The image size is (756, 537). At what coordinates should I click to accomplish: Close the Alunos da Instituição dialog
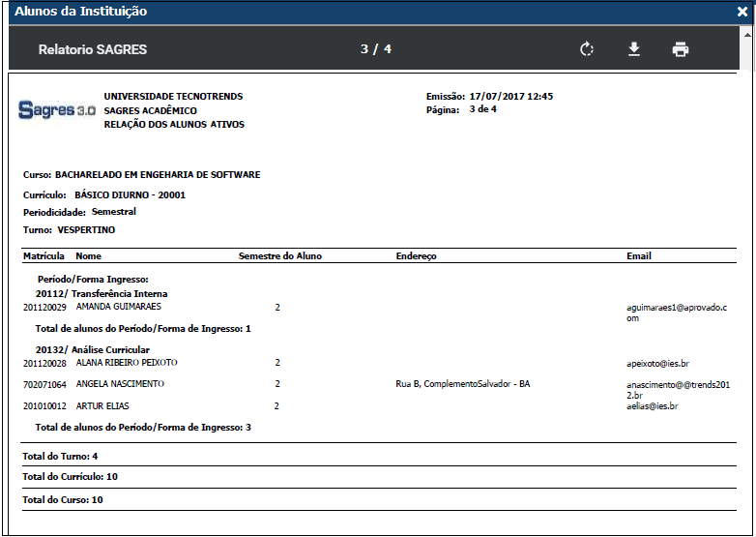point(742,13)
